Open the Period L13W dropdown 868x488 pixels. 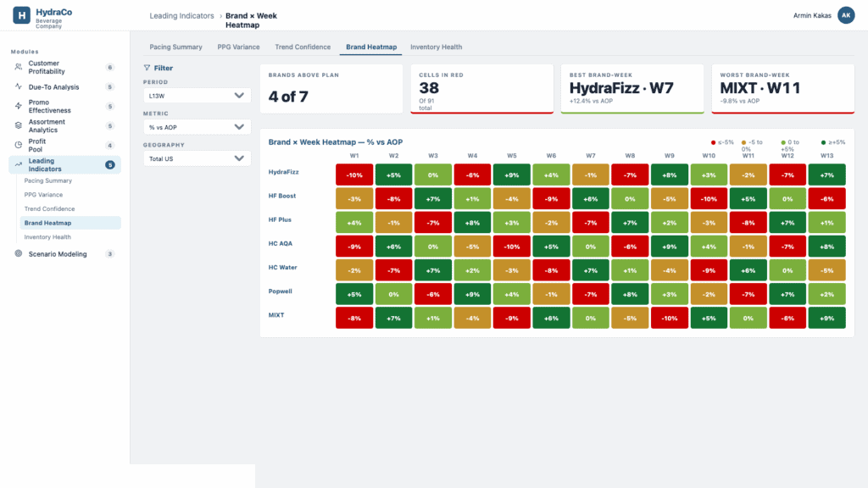coord(197,95)
